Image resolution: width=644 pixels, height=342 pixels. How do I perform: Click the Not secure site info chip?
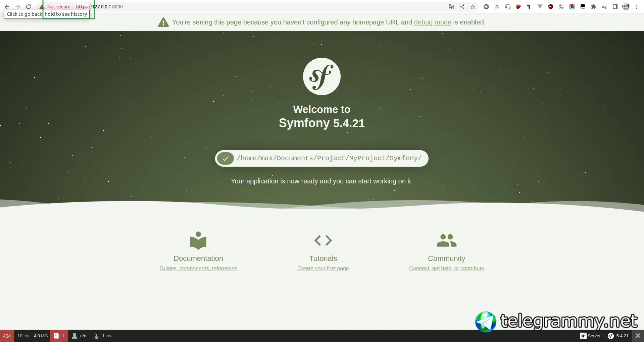[x=55, y=7]
